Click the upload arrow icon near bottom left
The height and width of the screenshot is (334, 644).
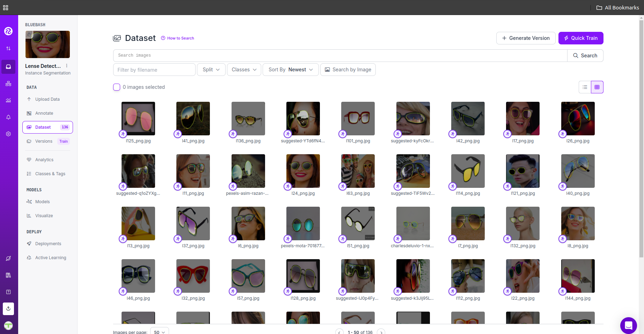(x=8, y=309)
